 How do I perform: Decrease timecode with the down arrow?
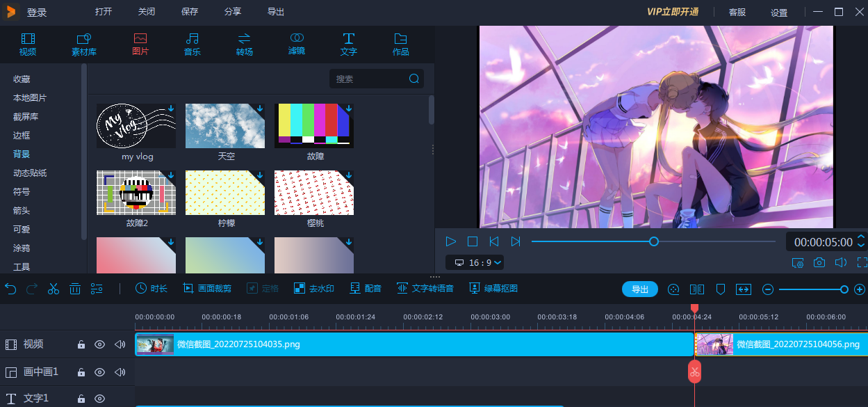point(862,246)
